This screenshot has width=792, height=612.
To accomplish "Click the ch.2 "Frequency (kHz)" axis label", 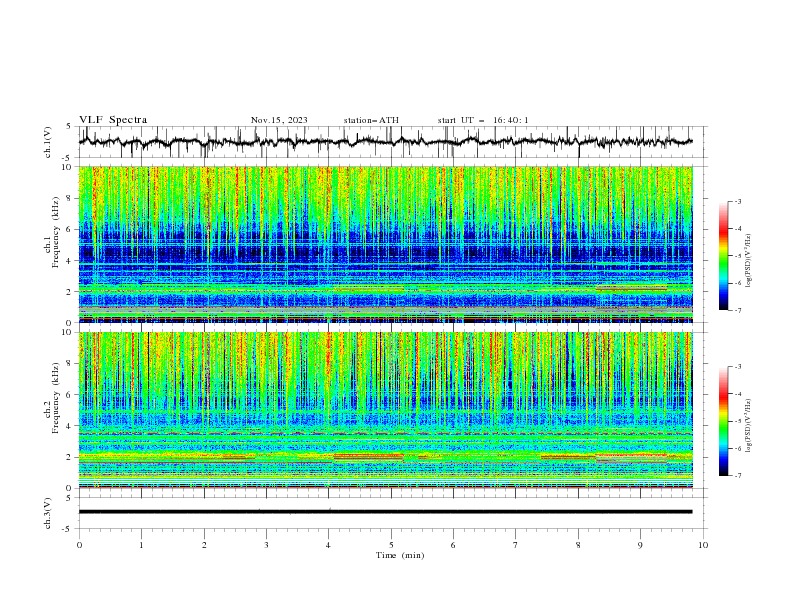I will tap(56, 397).
